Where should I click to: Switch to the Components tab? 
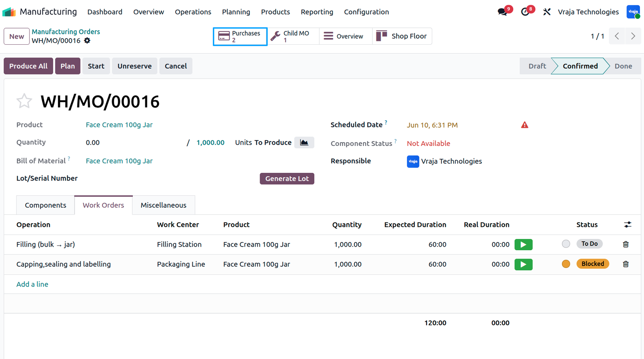pos(45,205)
